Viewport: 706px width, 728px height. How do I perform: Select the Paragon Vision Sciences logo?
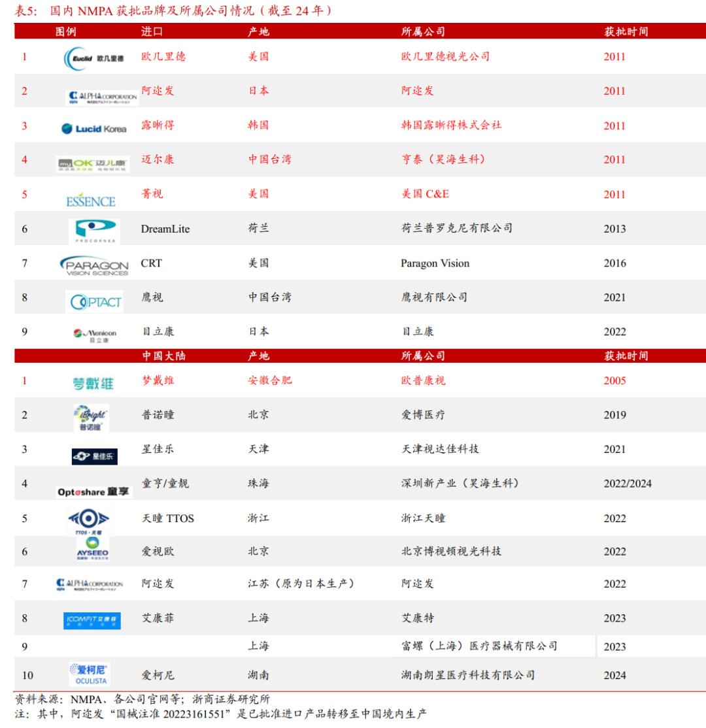94,266
